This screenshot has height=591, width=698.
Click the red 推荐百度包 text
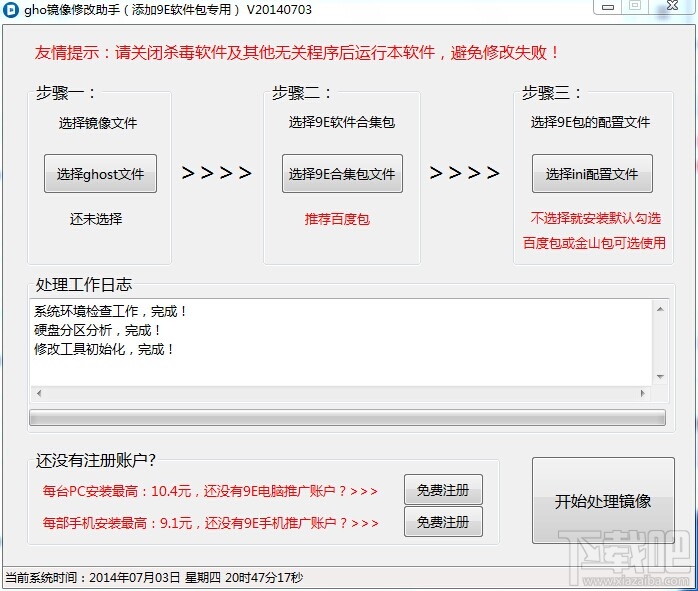(337, 219)
